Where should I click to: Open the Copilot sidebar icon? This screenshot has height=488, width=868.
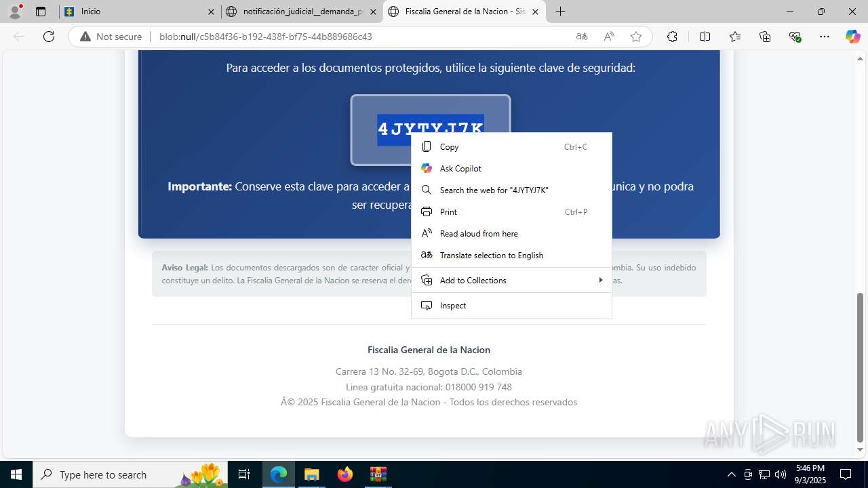(852, 37)
